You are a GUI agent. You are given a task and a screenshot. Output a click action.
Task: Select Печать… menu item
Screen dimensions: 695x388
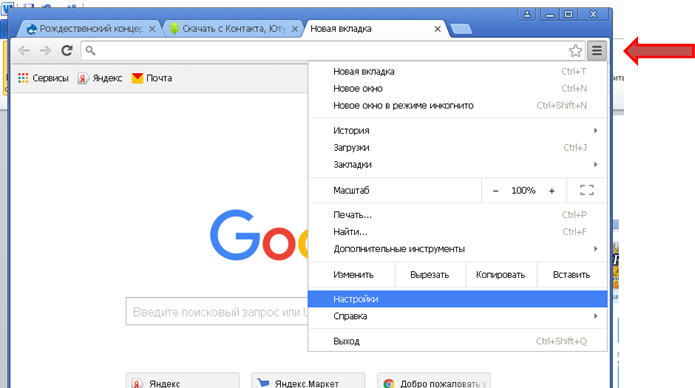click(457, 215)
